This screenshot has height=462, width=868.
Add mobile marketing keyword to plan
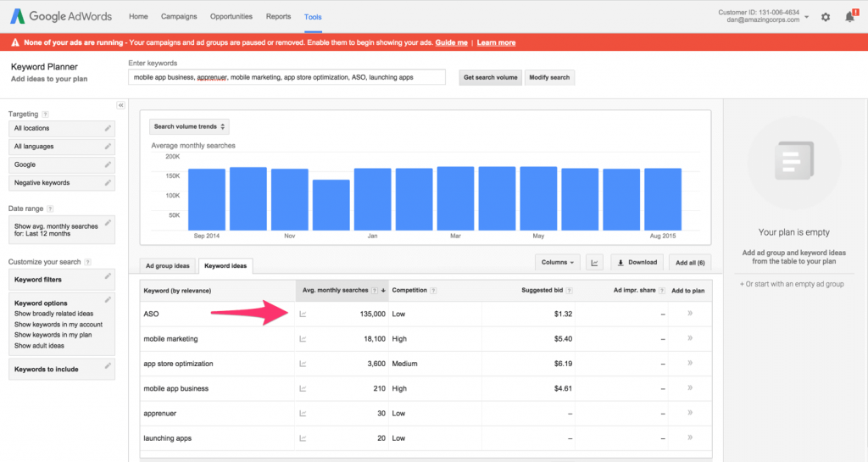[x=690, y=338]
